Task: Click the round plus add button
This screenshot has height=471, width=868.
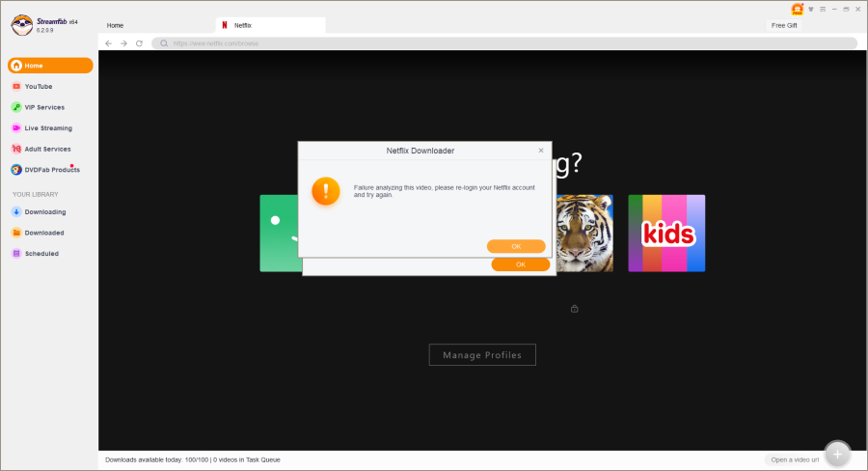Action: point(837,455)
